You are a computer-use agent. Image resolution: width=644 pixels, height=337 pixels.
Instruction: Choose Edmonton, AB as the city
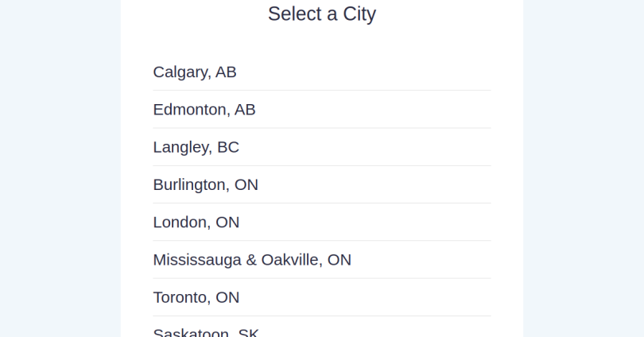204,110
